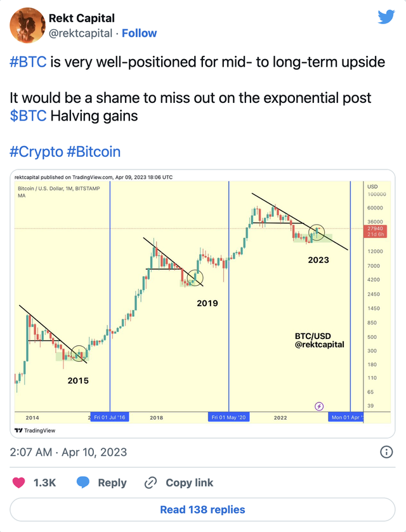Click the copy link chain icon

click(x=150, y=483)
